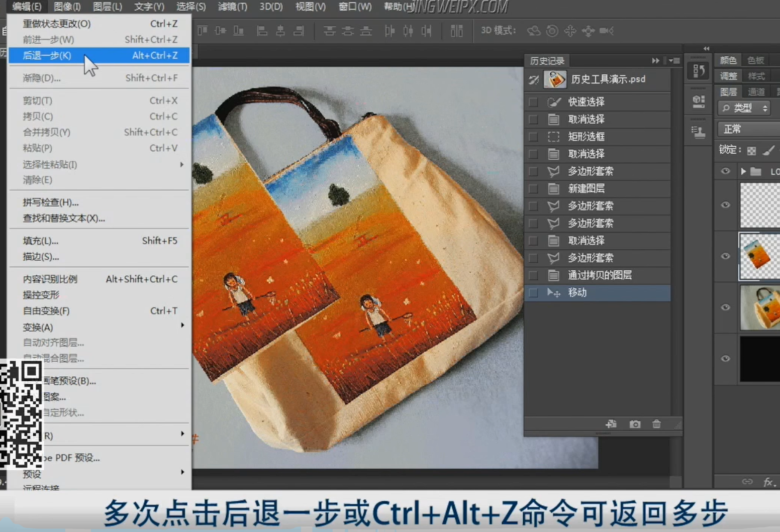Click the 历史工具演示.psd snapshot thumbnail
The width and height of the screenshot is (780, 532).
coord(555,79)
